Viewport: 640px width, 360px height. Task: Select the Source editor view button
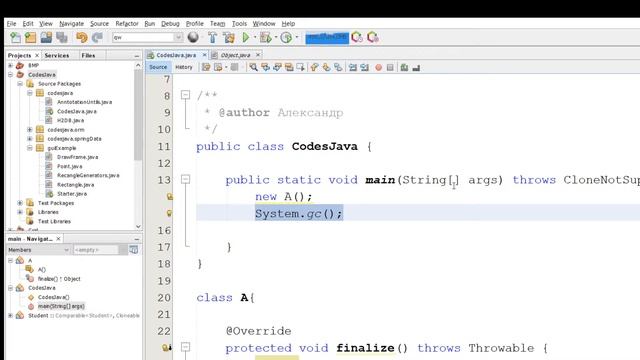point(158,67)
